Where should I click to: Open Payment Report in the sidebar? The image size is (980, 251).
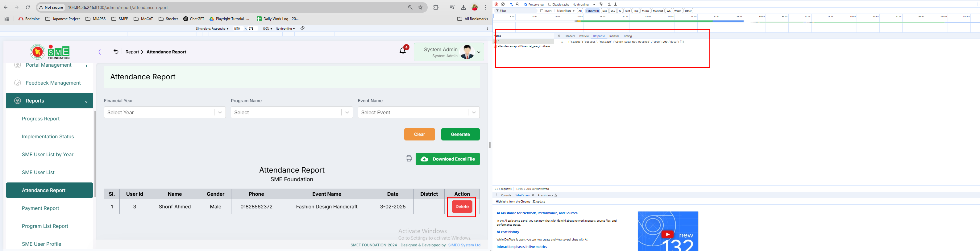[40, 208]
